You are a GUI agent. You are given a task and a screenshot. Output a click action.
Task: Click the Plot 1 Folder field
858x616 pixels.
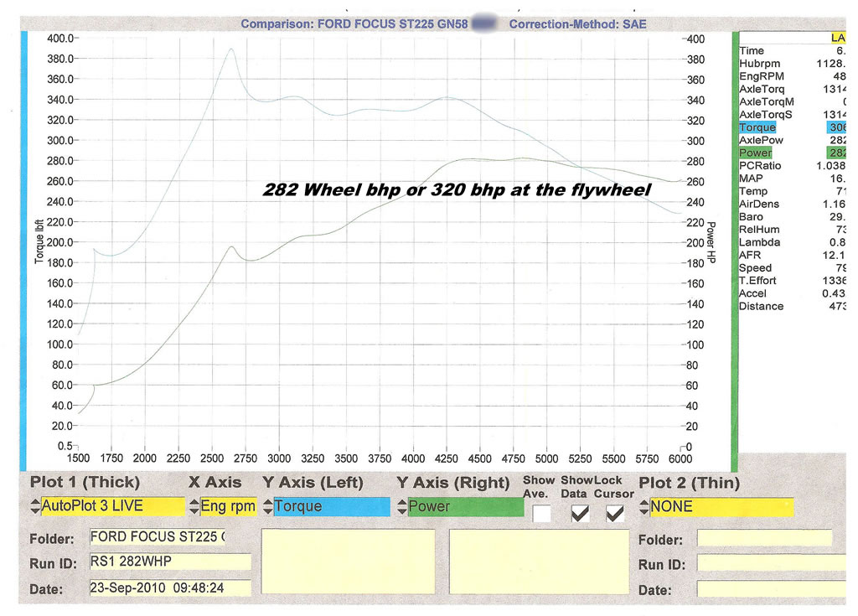158,536
